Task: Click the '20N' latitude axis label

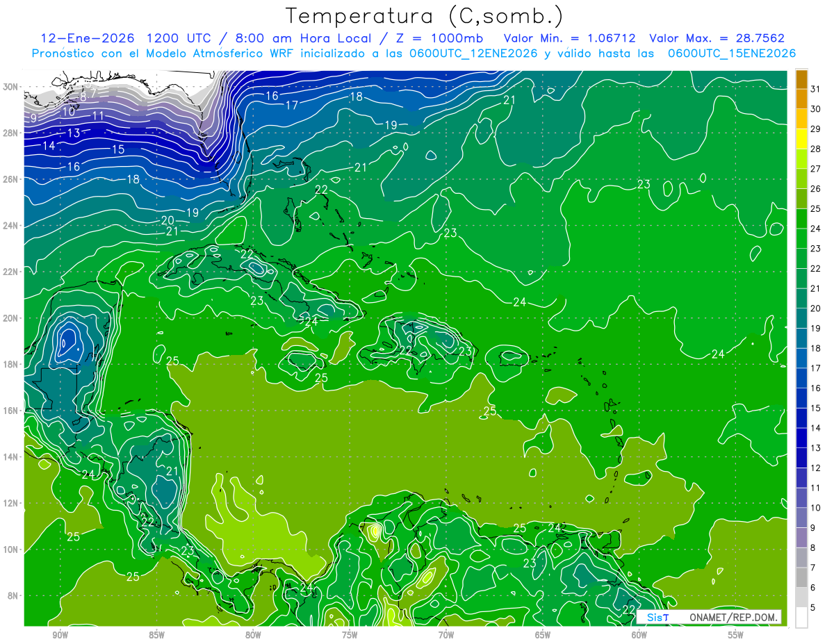Action: tap(10, 318)
